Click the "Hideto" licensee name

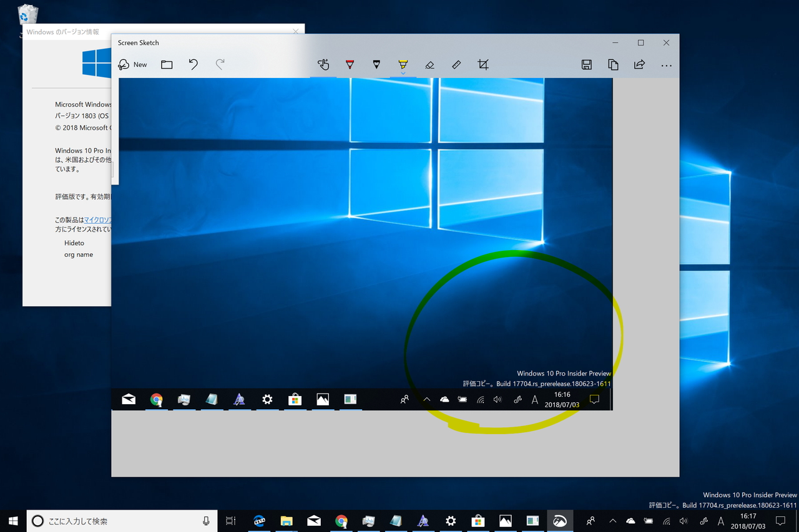(74, 243)
